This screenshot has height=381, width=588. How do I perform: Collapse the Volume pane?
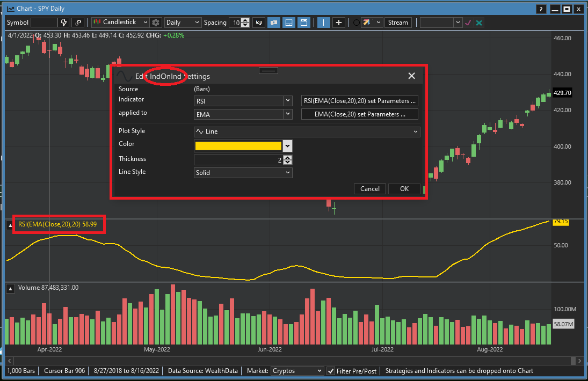tap(10, 288)
